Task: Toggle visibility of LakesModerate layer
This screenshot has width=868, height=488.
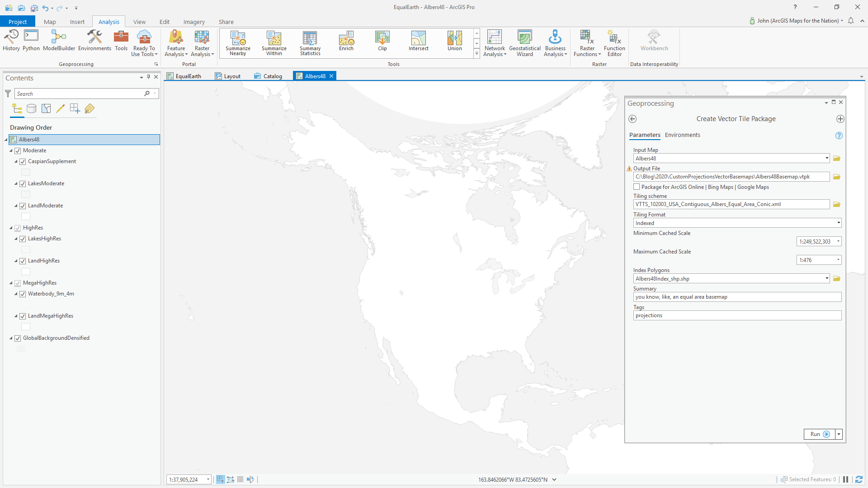Action: pos(23,184)
